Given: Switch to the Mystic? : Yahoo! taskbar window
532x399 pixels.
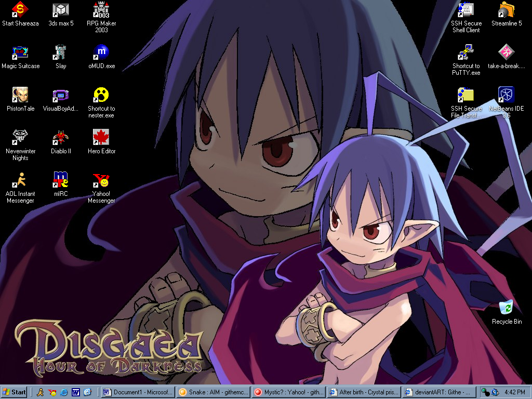Looking at the screenshot, I should [x=289, y=392].
